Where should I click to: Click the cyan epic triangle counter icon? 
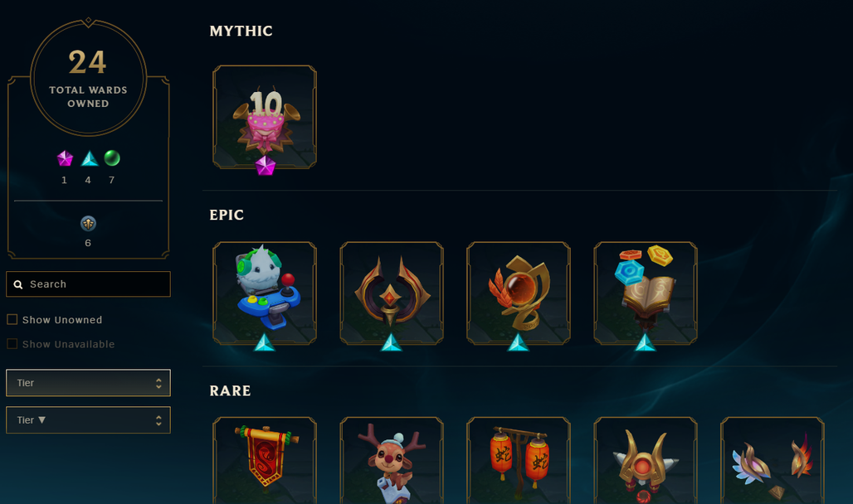pyautogui.click(x=90, y=158)
